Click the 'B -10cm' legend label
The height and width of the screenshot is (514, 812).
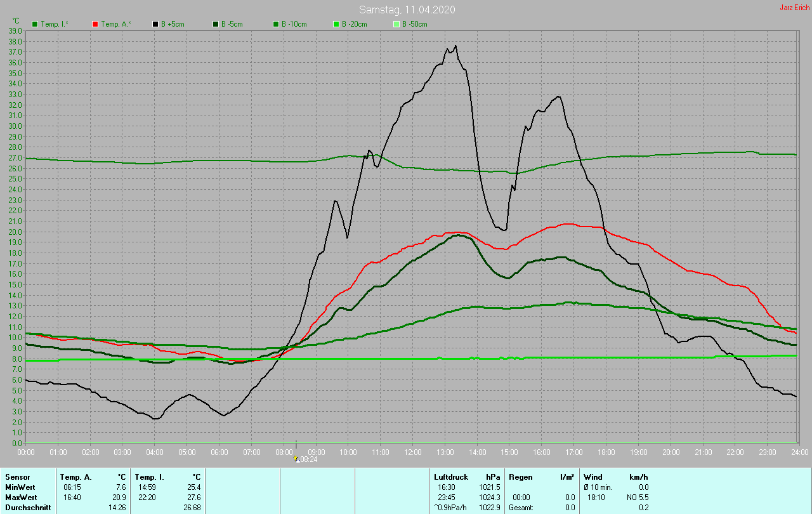pyautogui.click(x=294, y=24)
